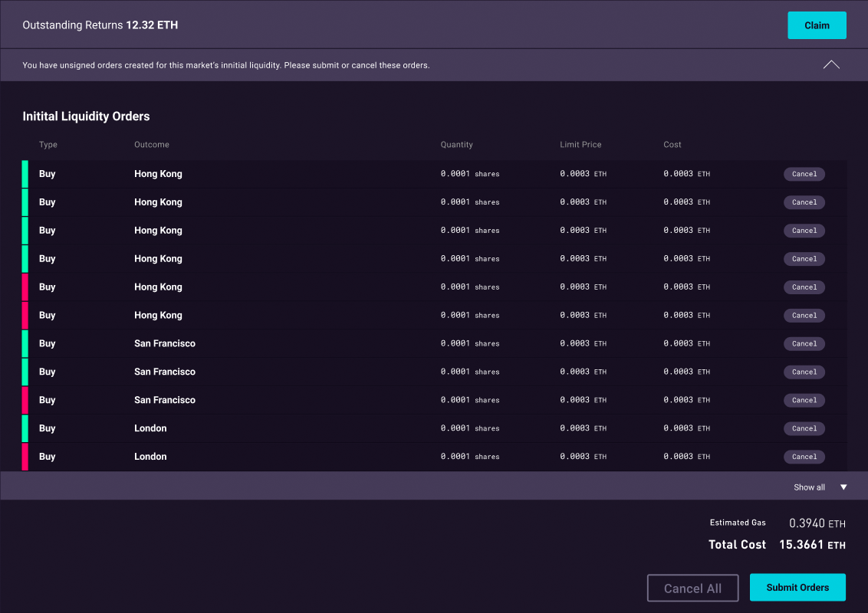Cancel the first Hong Kong buy order
Screen dimensions: 868x613
[x=804, y=174]
